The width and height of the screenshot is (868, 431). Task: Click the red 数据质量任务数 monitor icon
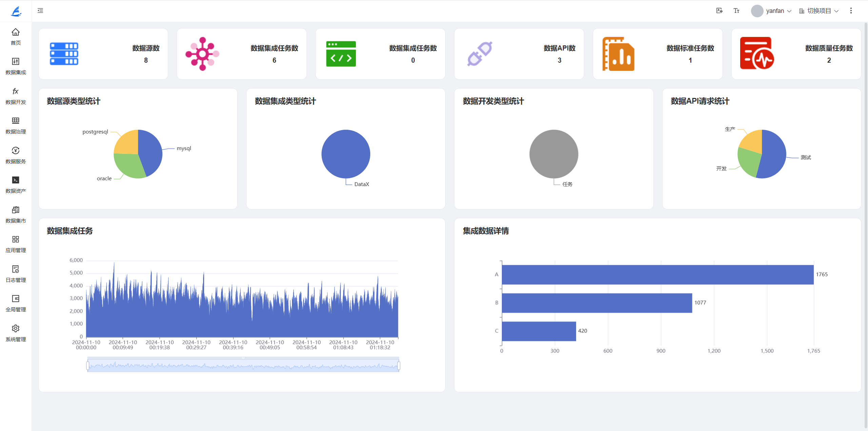click(x=756, y=54)
